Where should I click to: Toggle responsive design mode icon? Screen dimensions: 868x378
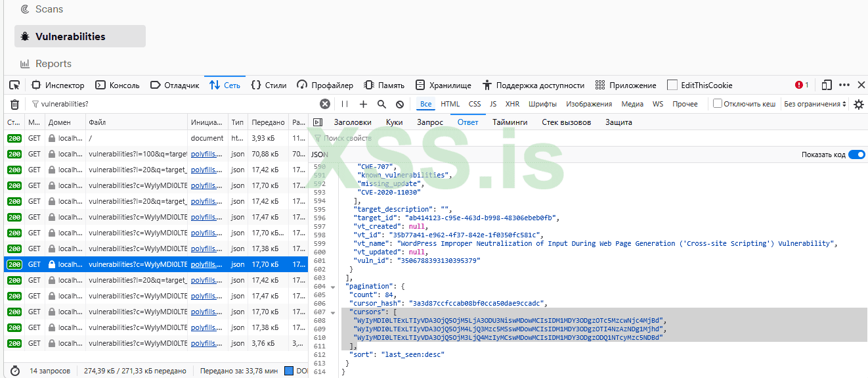pos(827,85)
